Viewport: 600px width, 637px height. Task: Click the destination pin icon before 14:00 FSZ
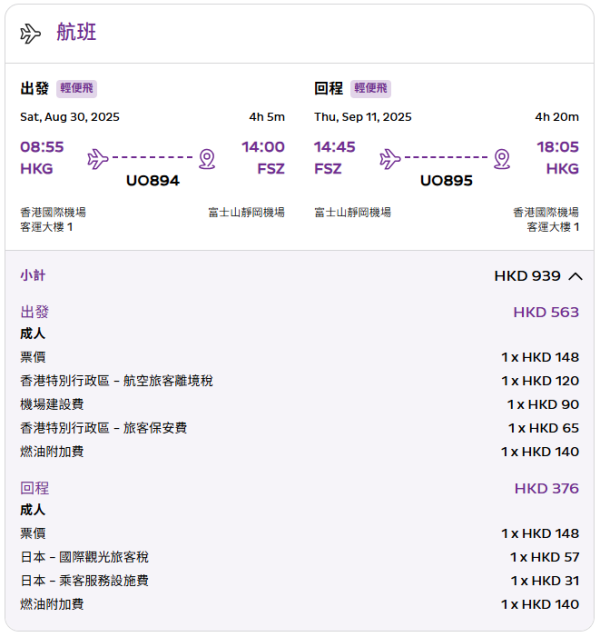(207, 159)
